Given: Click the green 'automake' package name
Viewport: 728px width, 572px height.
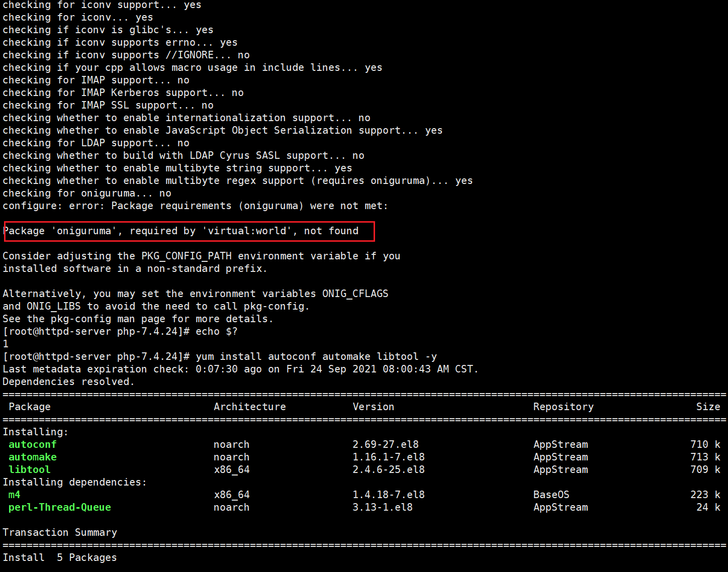Looking at the screenshot, I should (33, 457).
